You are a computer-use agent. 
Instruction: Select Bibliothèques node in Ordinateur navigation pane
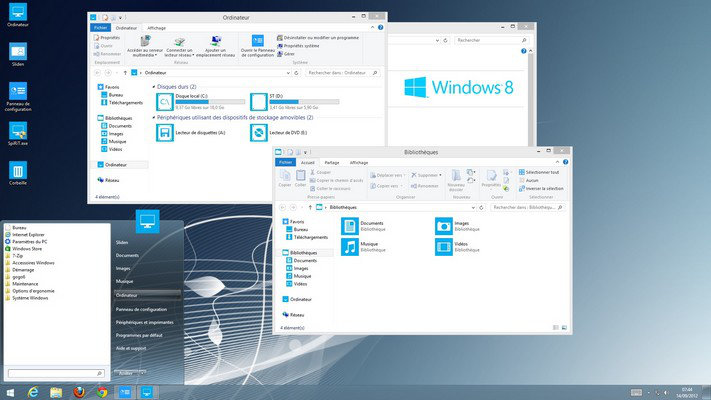click(x=114, y=118)
